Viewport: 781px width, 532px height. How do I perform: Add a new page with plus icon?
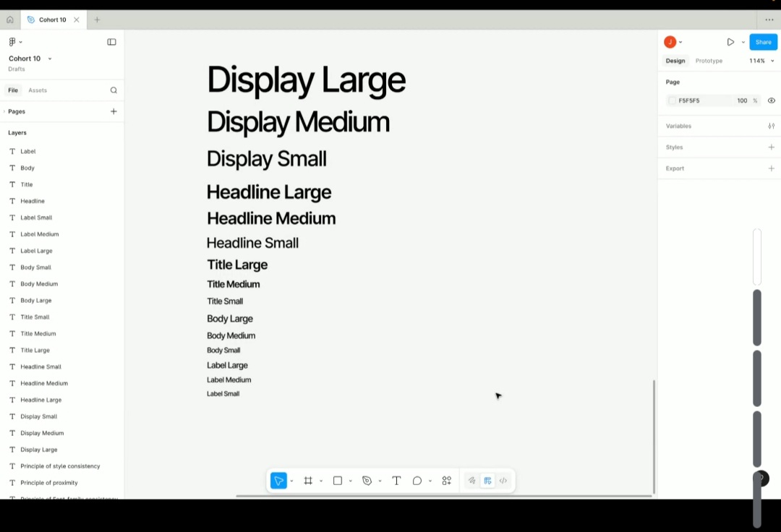coord(114,111)
